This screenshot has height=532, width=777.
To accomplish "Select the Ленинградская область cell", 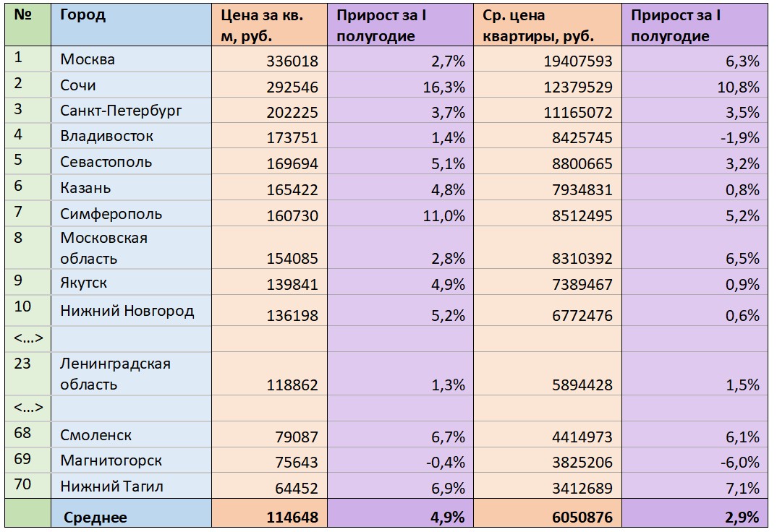I will pos(132,374).
